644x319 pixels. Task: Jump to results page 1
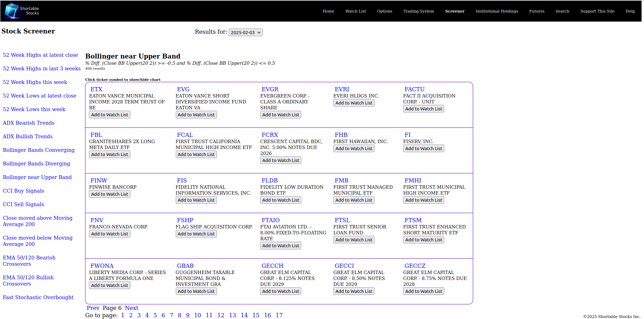pyautogui.click(x=123, y=315)
